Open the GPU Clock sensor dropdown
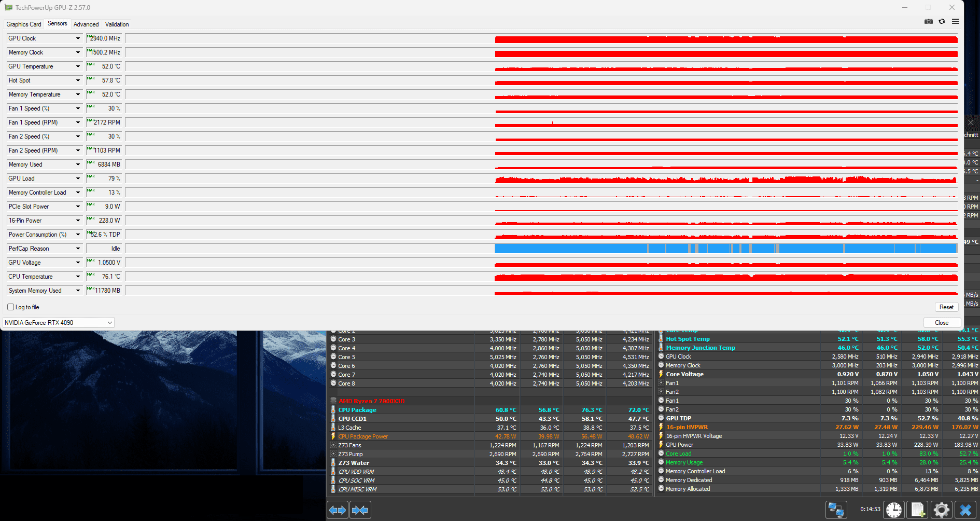The width and height of the screenshot is (980, 521). [x=78, y=38]
